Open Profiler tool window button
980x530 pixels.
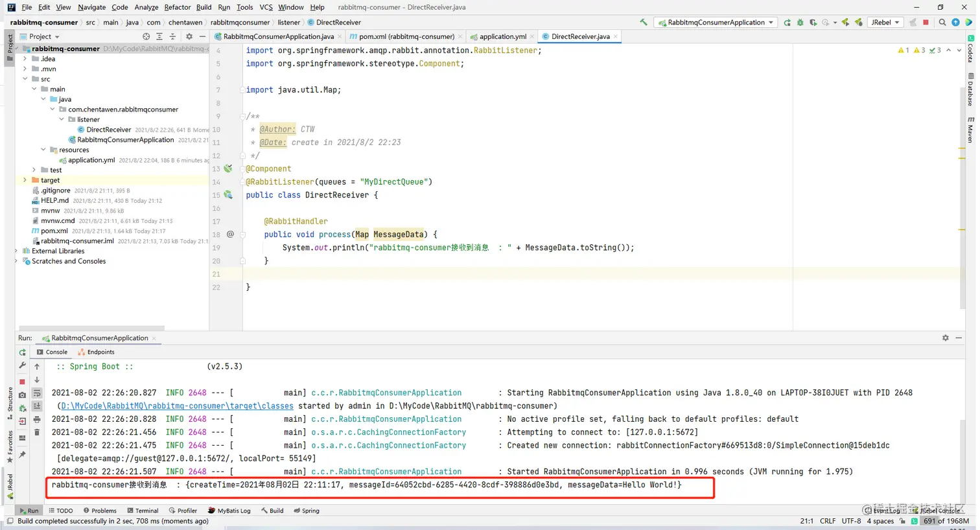coord(182,511)
